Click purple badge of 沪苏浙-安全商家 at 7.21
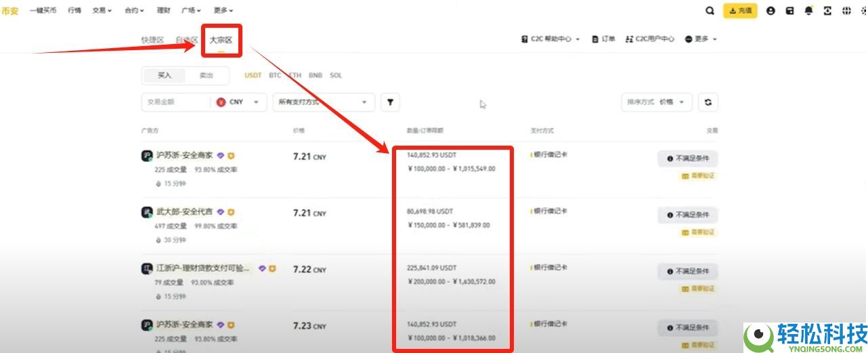This screenshot has height=353, width=868. point(220,155)
